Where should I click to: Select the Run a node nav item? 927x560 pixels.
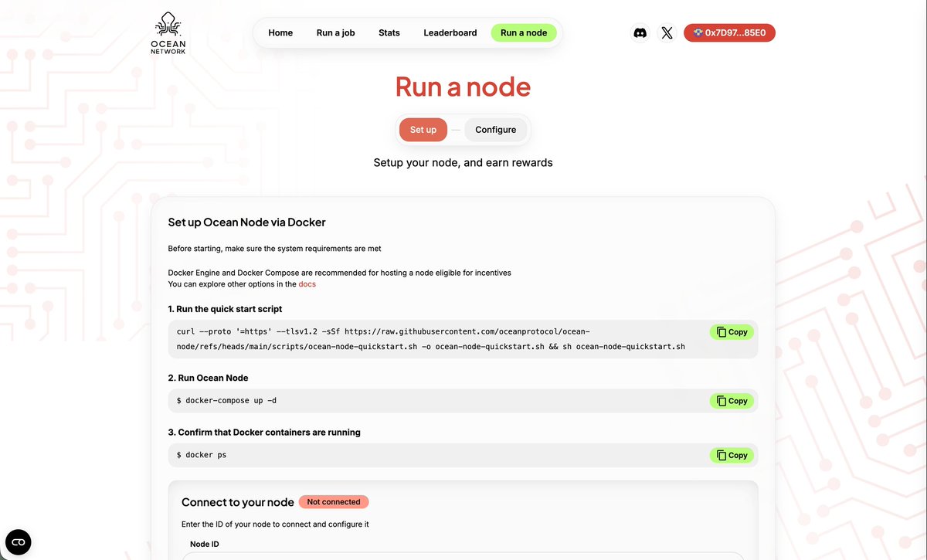(x=524, y=33)
